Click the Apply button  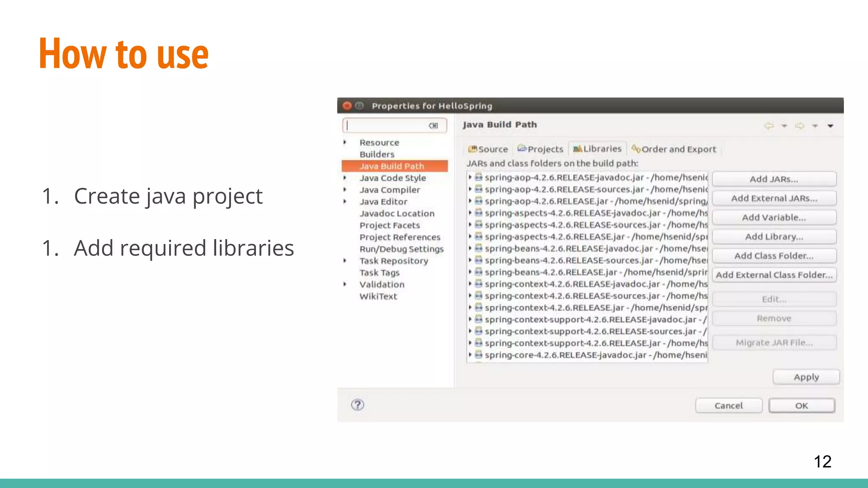click(x=806, y=377)
